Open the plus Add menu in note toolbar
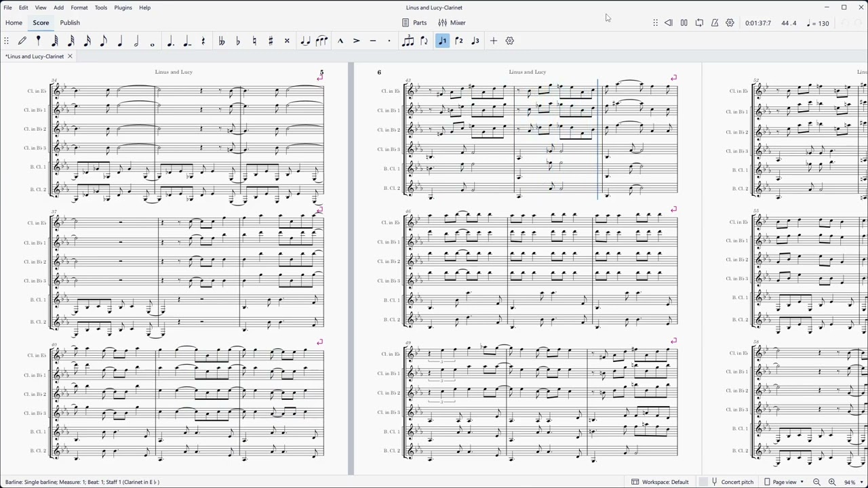Image resolution: width=868 pixels, height=488 pixels. [493, 41]
